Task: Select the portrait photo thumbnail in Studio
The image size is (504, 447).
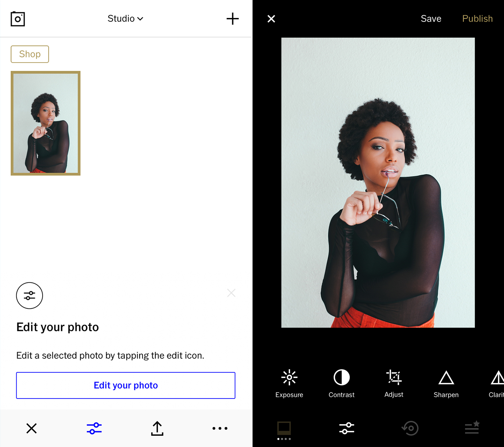Action: (x=46, y=123)
